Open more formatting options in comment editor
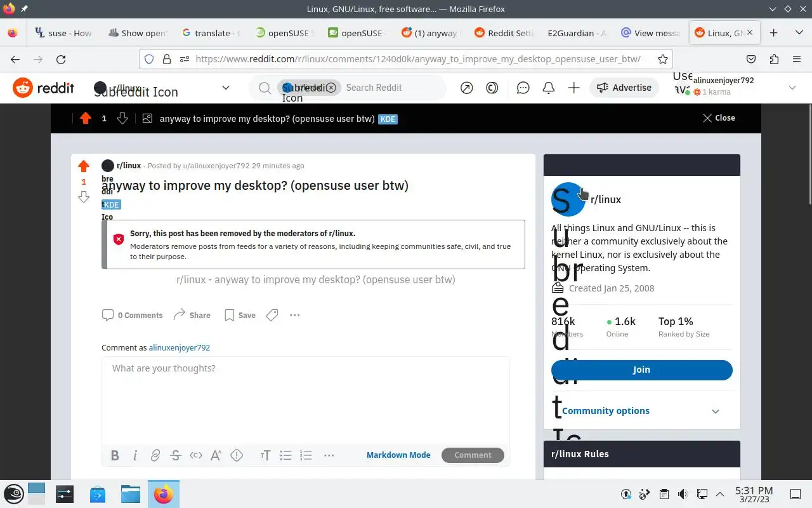Viewport: 812px width, 508px height. pos(329,455)
